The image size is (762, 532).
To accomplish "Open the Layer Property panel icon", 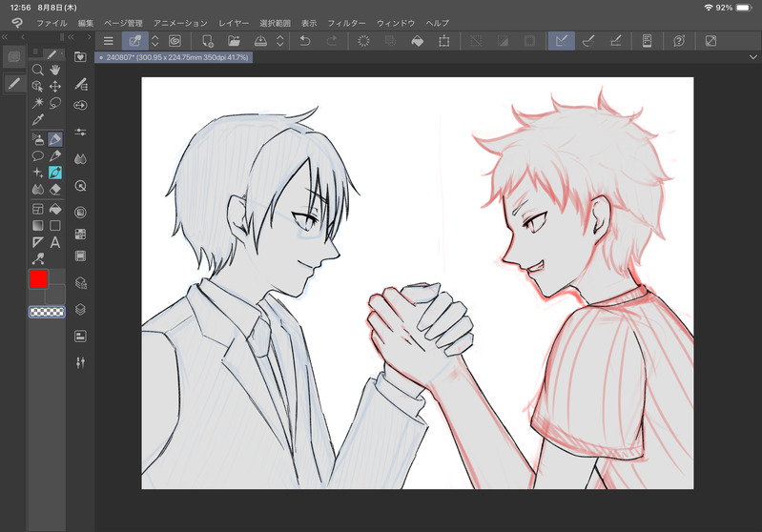I will 80,337.
